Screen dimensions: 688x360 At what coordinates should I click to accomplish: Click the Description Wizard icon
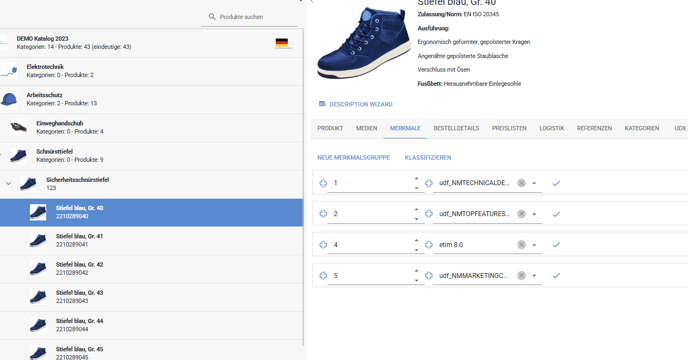(322, 104)
